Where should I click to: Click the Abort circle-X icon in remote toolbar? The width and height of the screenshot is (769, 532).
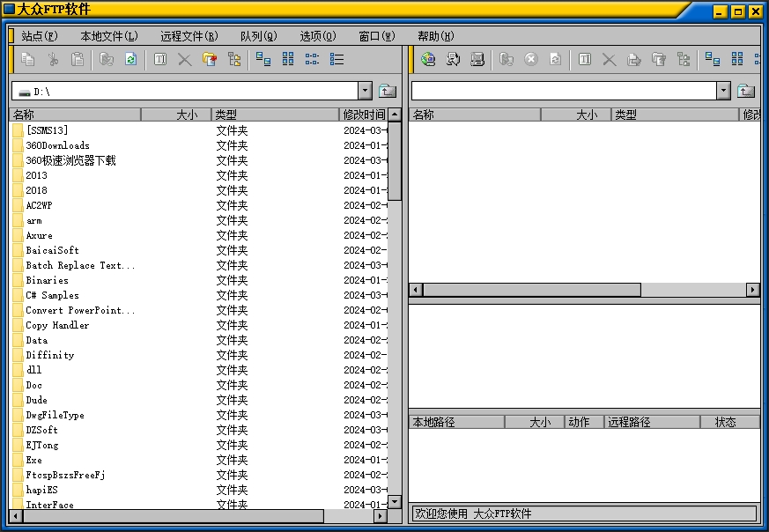tap(530, 60)
